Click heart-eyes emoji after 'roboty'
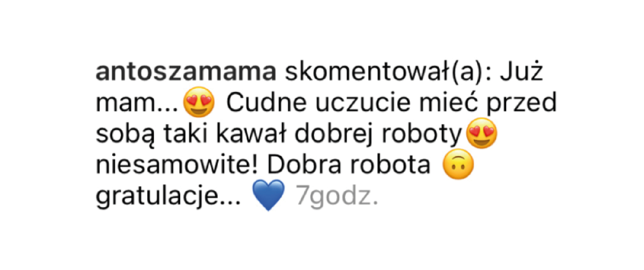 tap(481, 133)
